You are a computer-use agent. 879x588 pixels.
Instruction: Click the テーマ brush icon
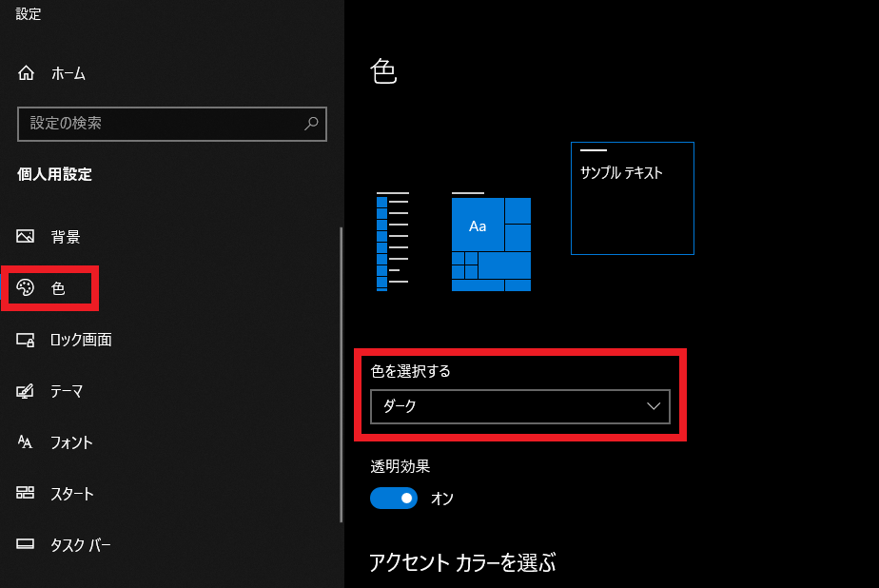coord(26,391)
